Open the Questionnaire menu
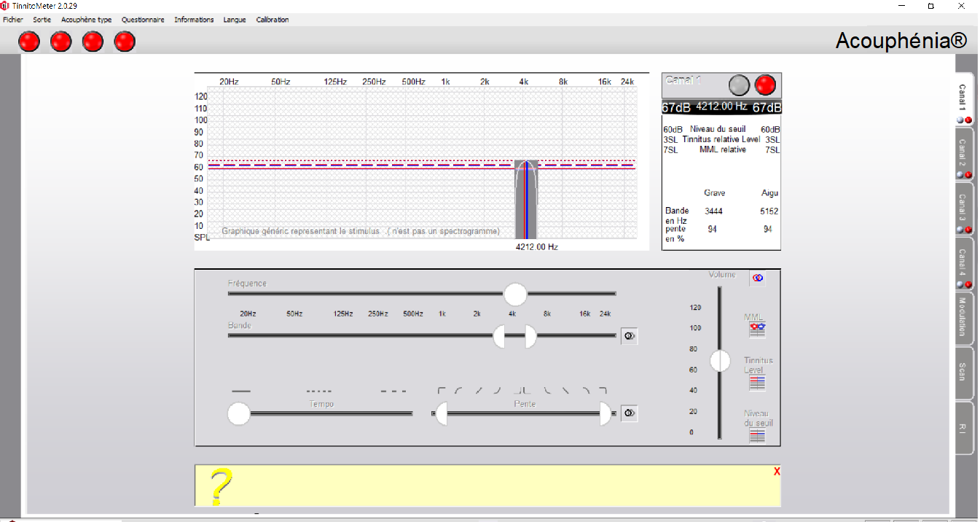Image resolution: width=980 pixels, height=522 pixels. click(x=143, y=20)
